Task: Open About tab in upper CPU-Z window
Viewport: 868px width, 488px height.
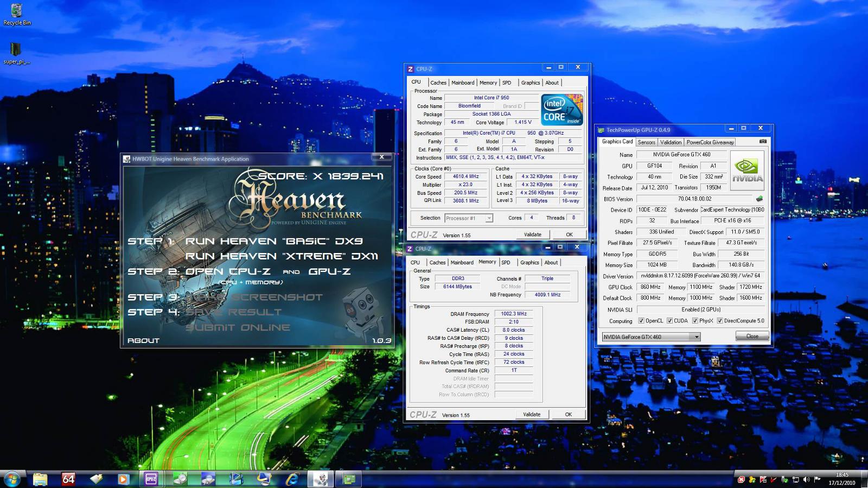Action: pyautogui.click(x=552, y=83)
